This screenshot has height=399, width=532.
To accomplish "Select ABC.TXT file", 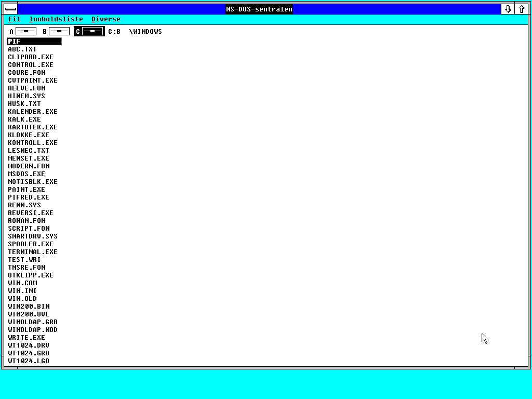I will [22, 49].
